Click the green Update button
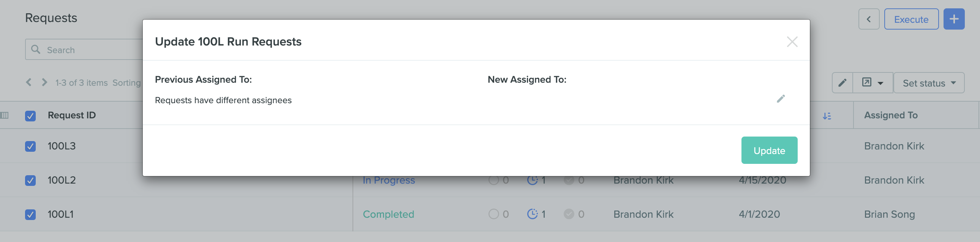 tap(769, 151)
